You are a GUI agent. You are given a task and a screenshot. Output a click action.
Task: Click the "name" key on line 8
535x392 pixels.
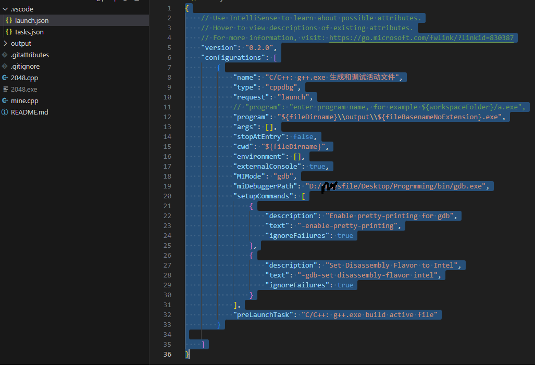coord(245,78)
